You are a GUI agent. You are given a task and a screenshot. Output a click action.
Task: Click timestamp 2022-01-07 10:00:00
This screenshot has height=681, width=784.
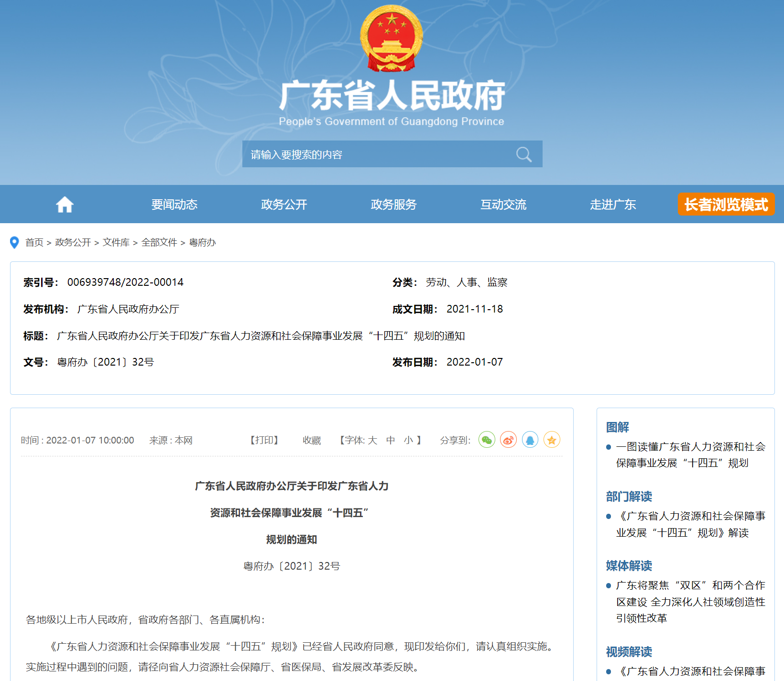(x=90, y=440)
